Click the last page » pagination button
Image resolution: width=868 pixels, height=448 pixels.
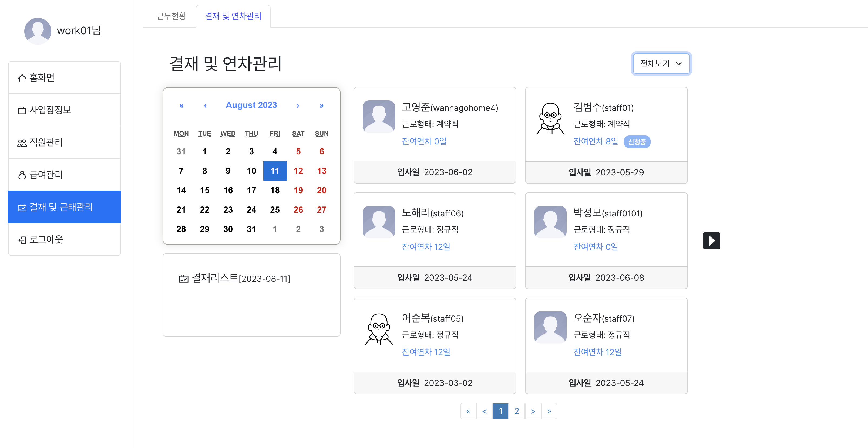tap(549, 411)
